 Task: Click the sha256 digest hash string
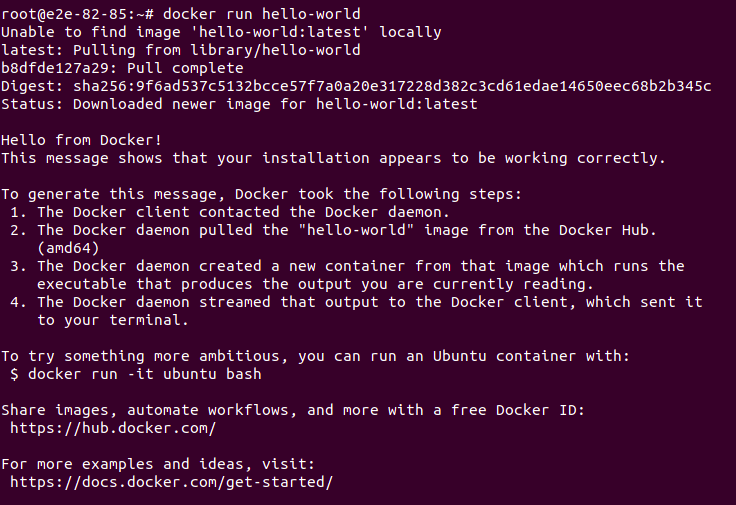point(392,86)
